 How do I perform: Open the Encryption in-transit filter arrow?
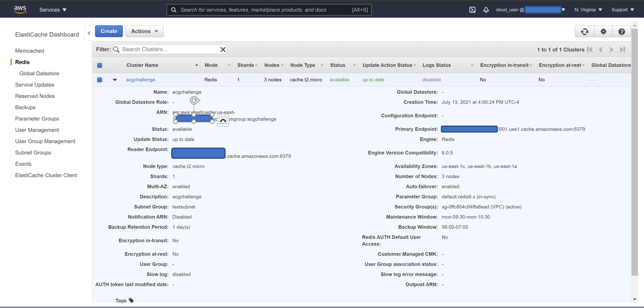point(531,66)
